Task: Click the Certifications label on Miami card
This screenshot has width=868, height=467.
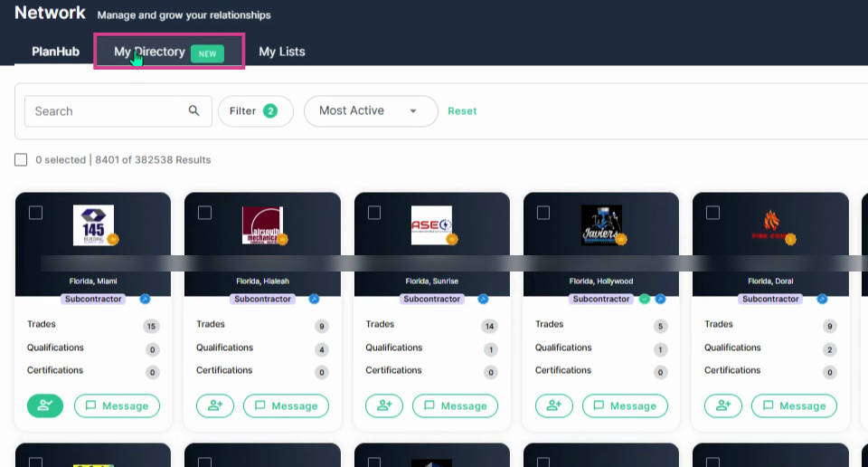Action: coord(55,370)
